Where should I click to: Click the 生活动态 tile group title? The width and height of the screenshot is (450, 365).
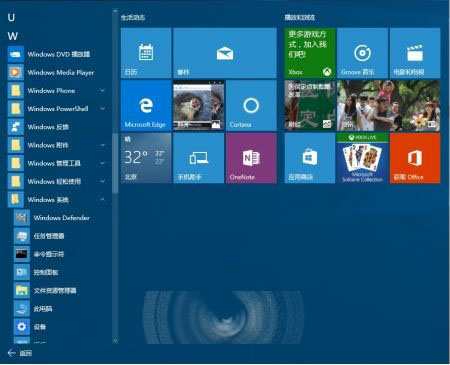pos(133,17)
